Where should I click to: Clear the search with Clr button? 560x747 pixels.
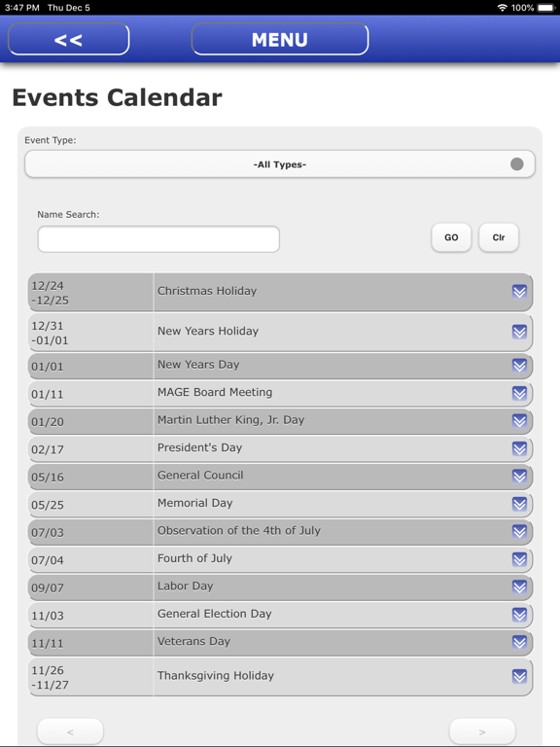[499, 237]
